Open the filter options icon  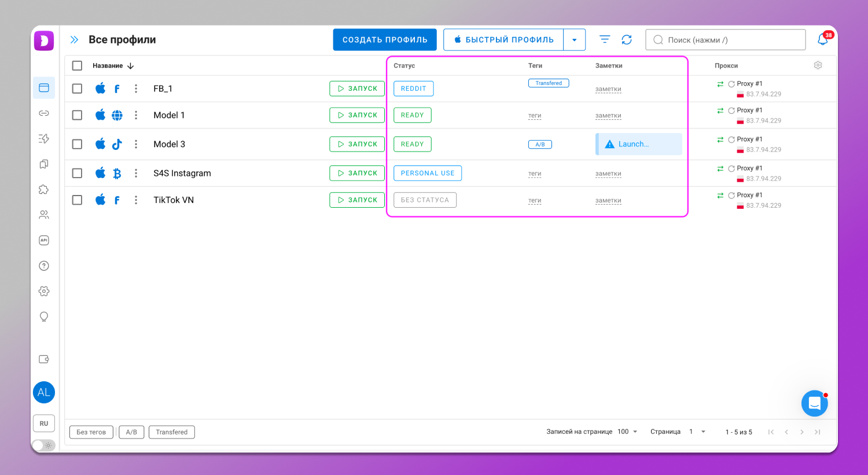pos(605,40)
